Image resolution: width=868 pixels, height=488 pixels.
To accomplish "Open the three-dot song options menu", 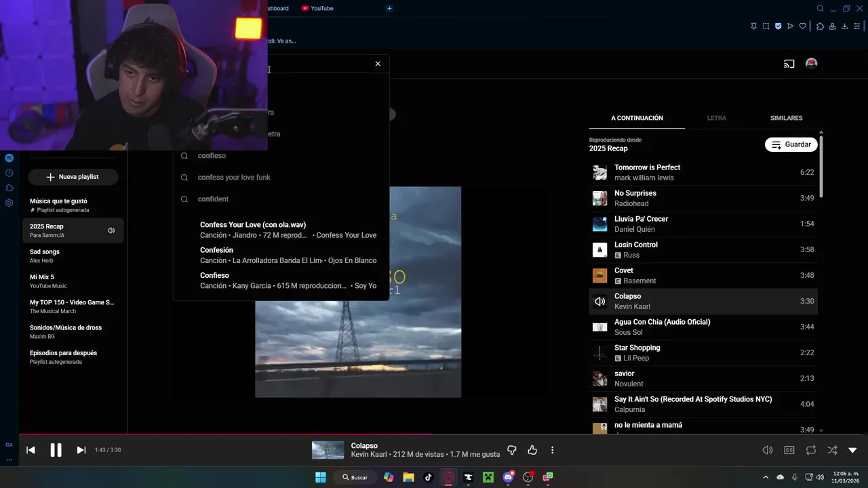I will pos(552,450).
